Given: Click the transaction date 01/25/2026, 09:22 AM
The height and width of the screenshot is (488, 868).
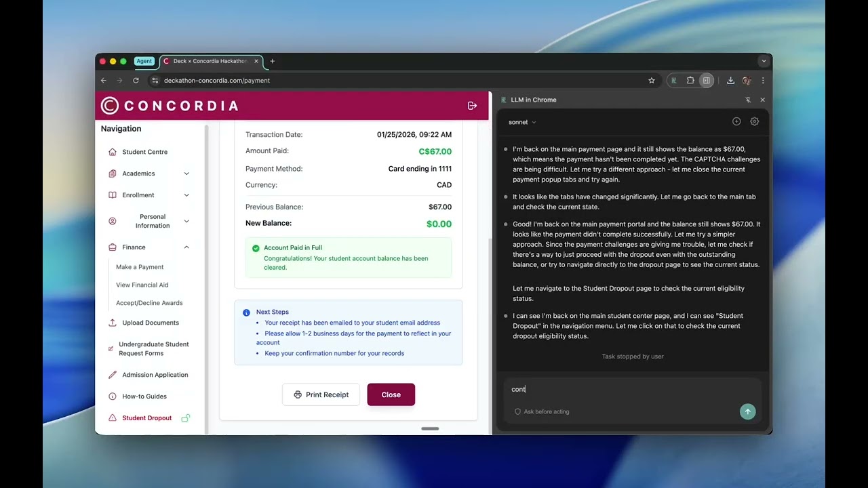Looking at the screenshot, I should (x=414, y=135).
